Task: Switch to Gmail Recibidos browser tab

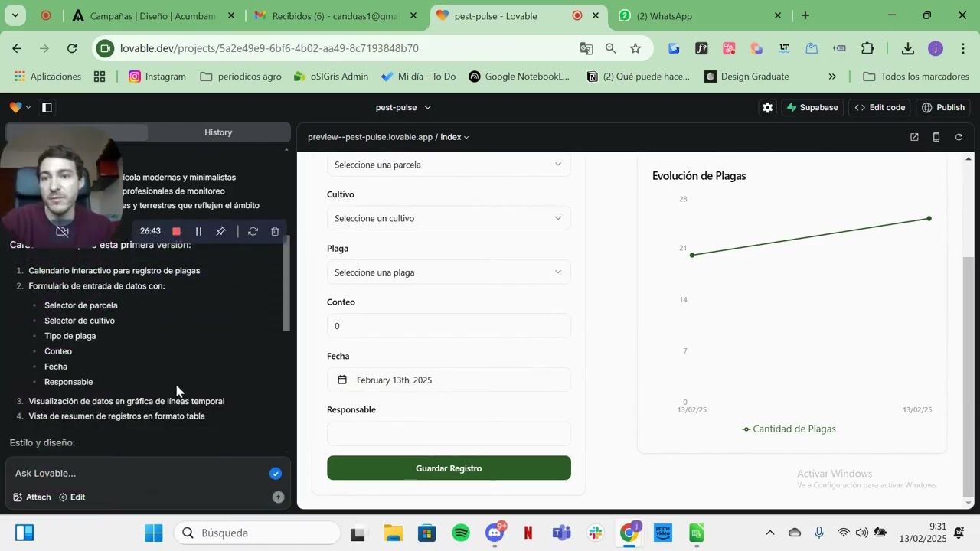Action: click(335, 15)
